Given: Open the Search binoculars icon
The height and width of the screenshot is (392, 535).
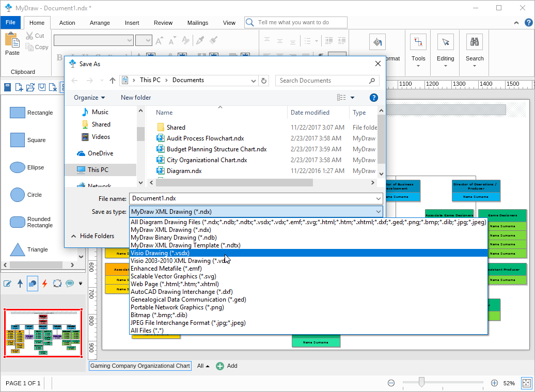Looking at the screenshot, I should [474, 42].
